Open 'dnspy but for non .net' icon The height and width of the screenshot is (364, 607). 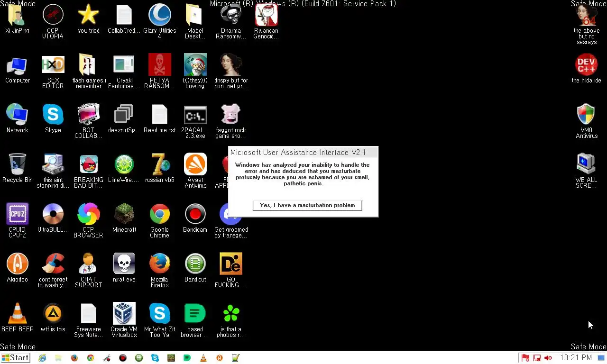pos(231,71)
